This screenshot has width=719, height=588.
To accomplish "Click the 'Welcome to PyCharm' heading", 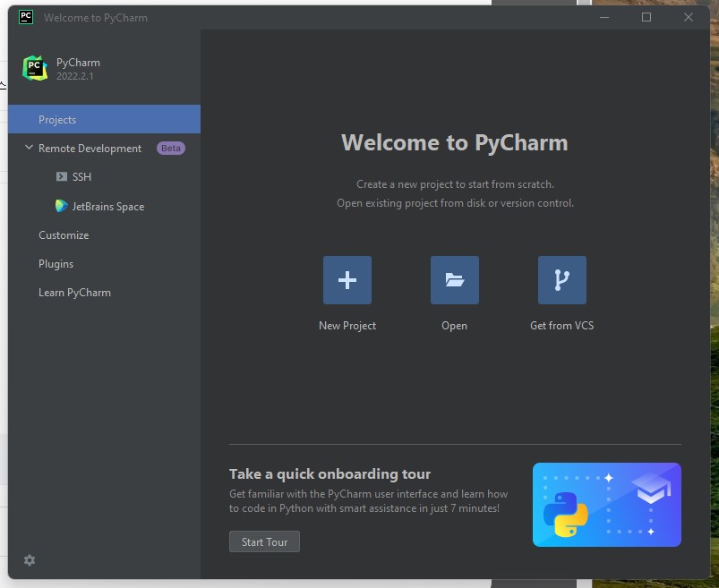I will click(455, 142).
